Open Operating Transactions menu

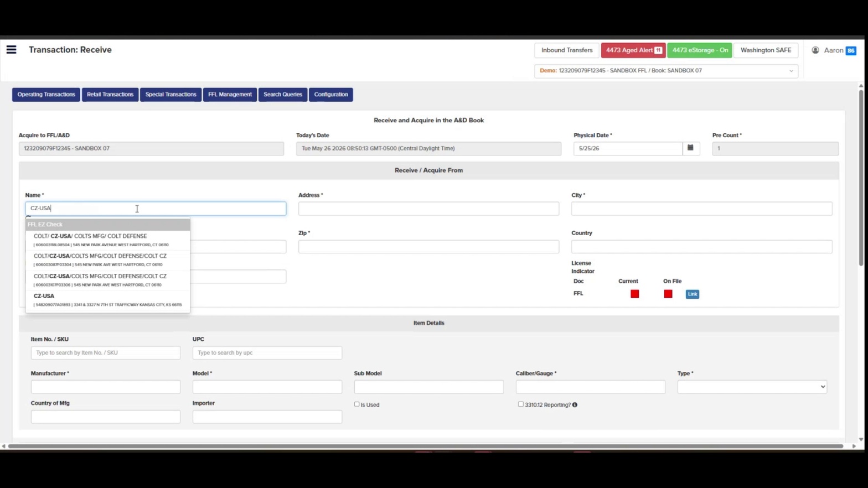tap(46, 95)
